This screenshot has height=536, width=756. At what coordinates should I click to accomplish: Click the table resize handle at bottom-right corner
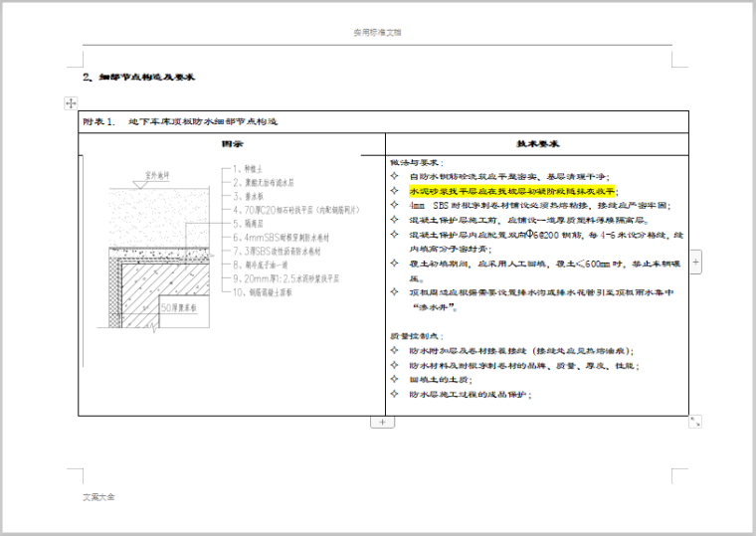pyautogui.click(x=695, y=422)
